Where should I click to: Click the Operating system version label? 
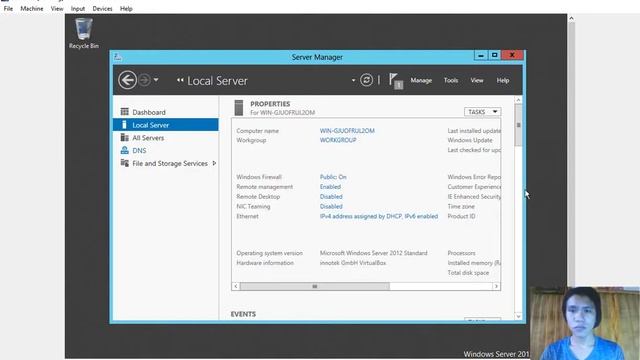pos(269,253)
